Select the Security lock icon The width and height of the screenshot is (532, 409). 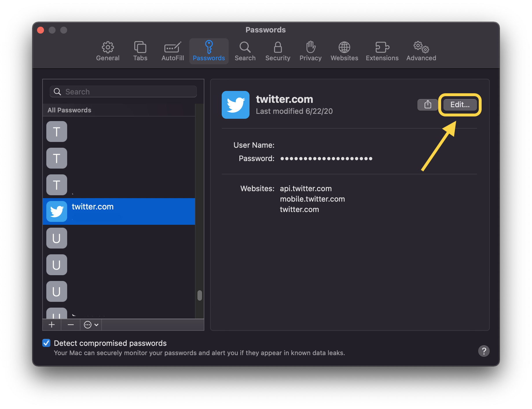tap(278, 51)
